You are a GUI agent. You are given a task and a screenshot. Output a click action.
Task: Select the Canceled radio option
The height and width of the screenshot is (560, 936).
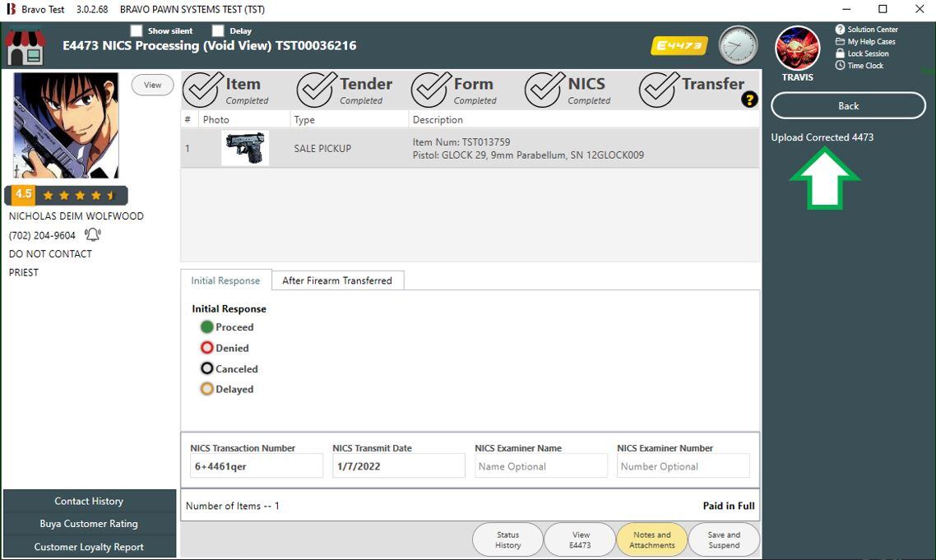pyautogui.click(x=206, y=368)
